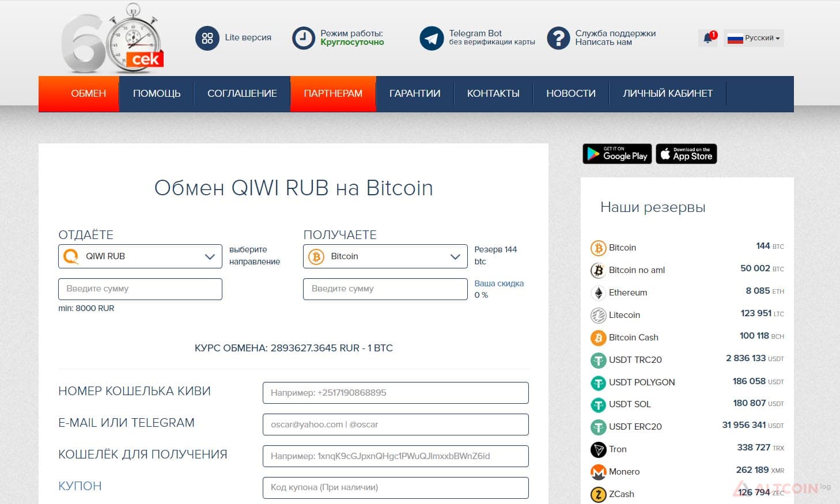Click the USDT SOL Tether icon
The image size is (840, 504).
tap(598, 404)
